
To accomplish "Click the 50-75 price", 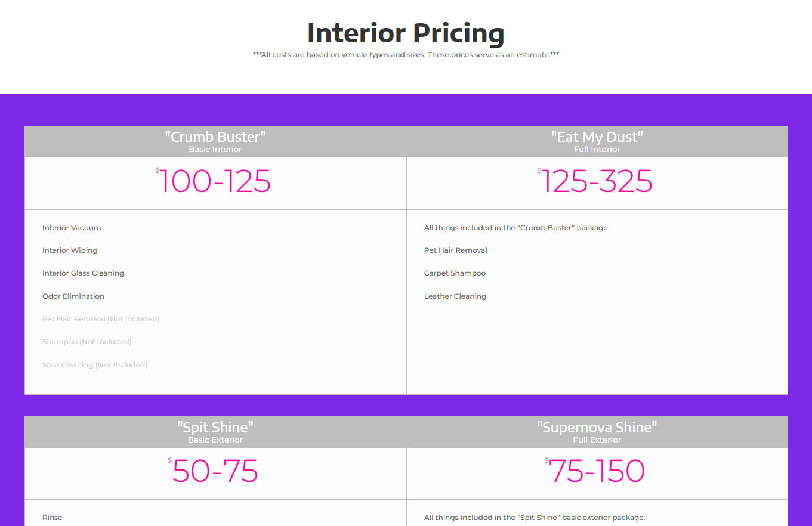I will click(214, 472).
